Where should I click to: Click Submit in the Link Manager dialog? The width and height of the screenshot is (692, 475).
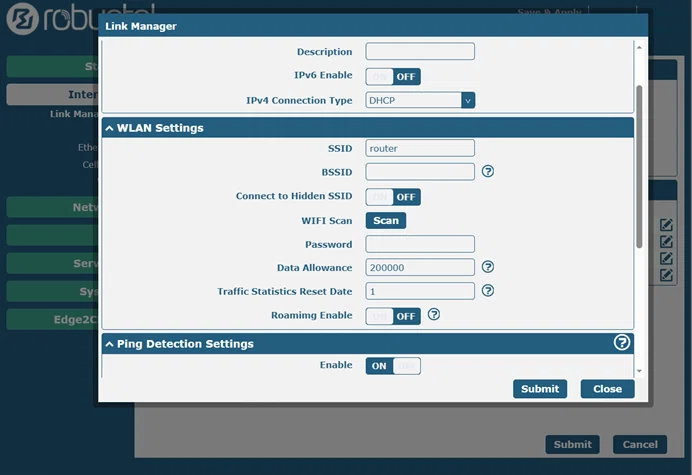tap(540, 389)
